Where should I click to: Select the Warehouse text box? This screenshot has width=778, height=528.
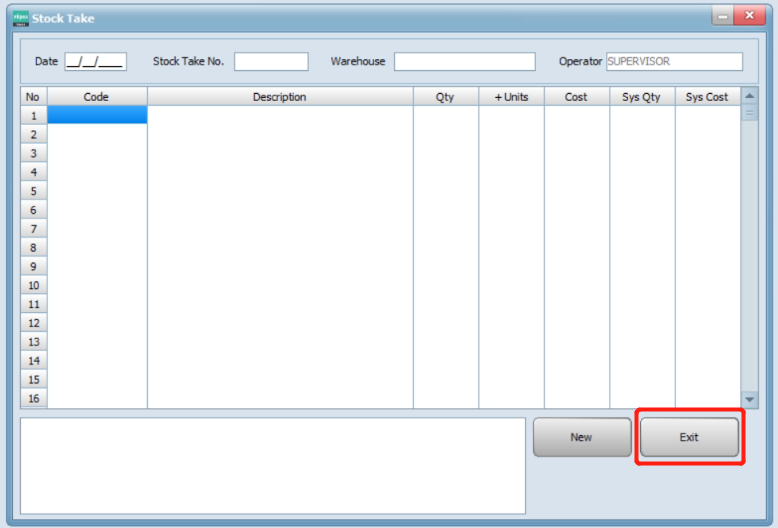click(x=464, y=62)
